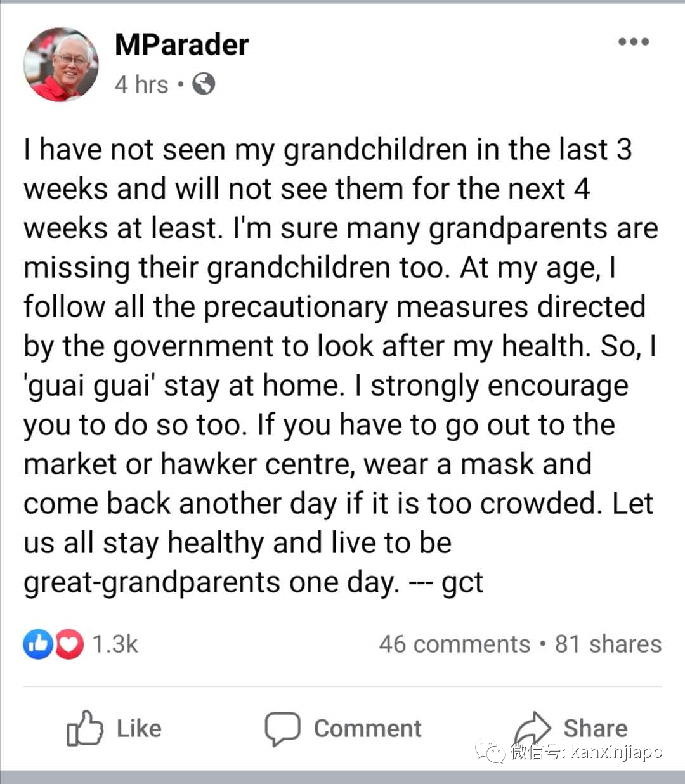Image resolution: width=685 pixels, height=784 pixels.
Task: Open the MParader page name link
Action: click(x=182, y=45)
